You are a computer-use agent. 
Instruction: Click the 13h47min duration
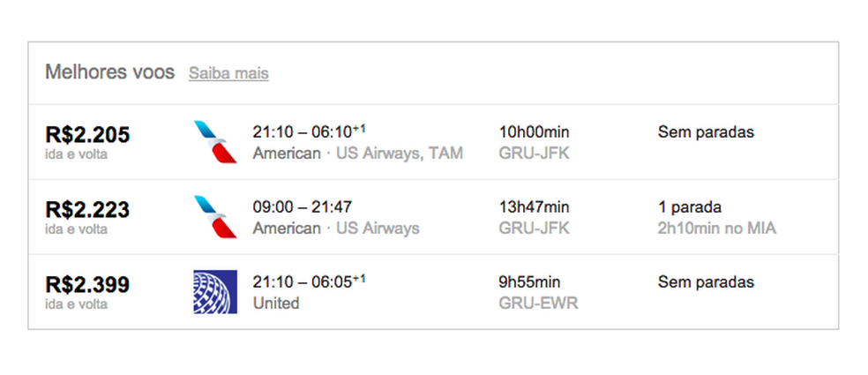[535, 207]
